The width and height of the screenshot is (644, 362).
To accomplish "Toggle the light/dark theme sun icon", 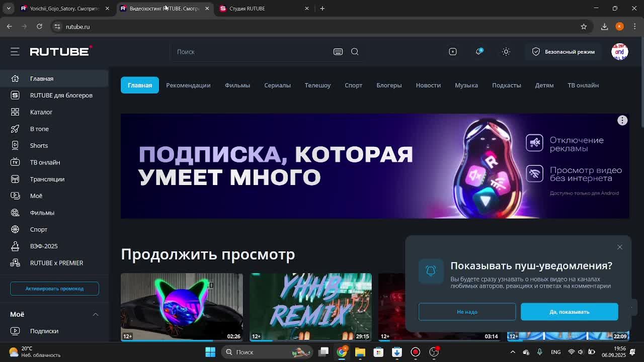I will pos(506,52).
